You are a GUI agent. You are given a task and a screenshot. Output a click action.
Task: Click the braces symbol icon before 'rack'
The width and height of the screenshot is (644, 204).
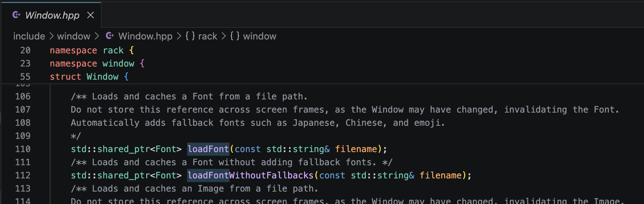[190, 36]
